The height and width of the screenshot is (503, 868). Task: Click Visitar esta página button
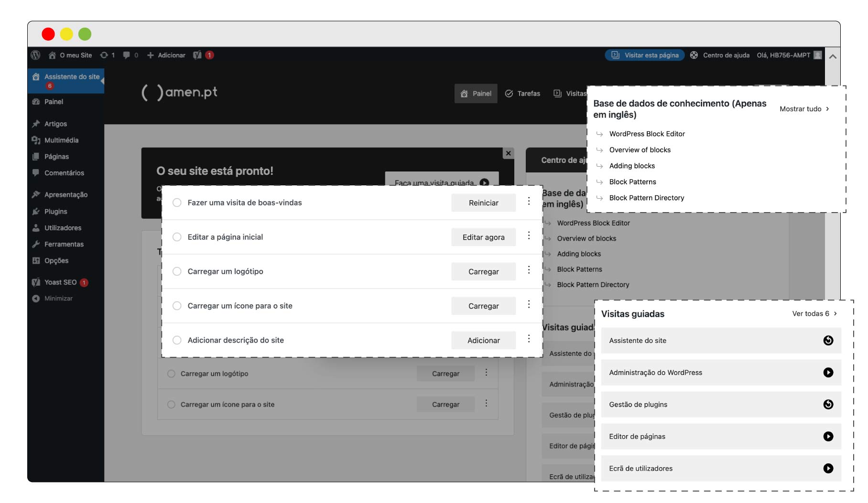click(x=645, y=55)
